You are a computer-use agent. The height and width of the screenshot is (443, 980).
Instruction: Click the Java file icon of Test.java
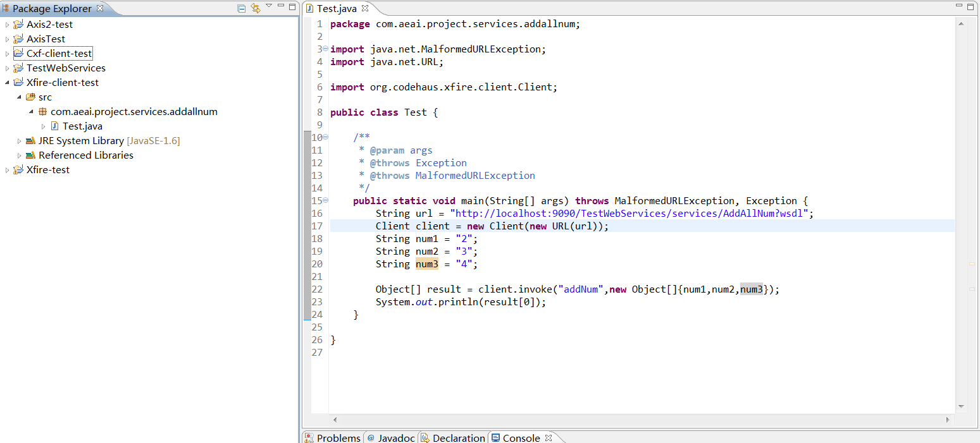(x=54, y=126)
